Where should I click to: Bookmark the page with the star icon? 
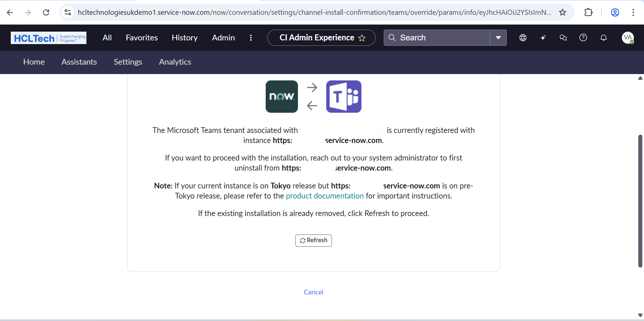[563, 12]
